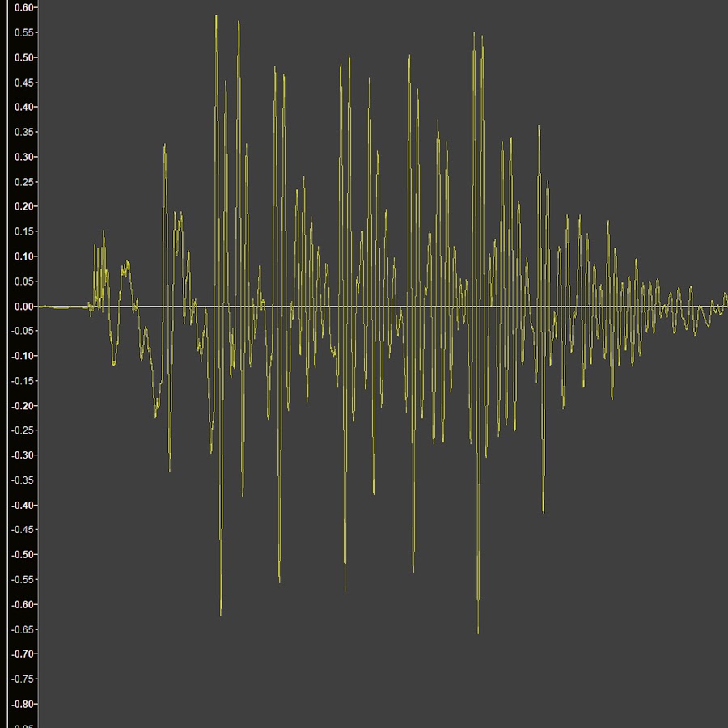Select the -0.65 label on the vertical ruler

(x=23, y=629)
